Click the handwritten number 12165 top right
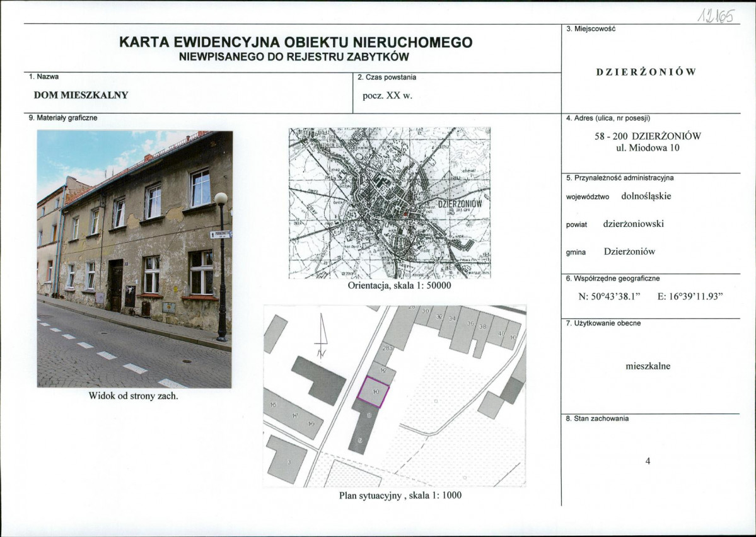Viewport: 756px width, 537px height. [x=718, y=14]
